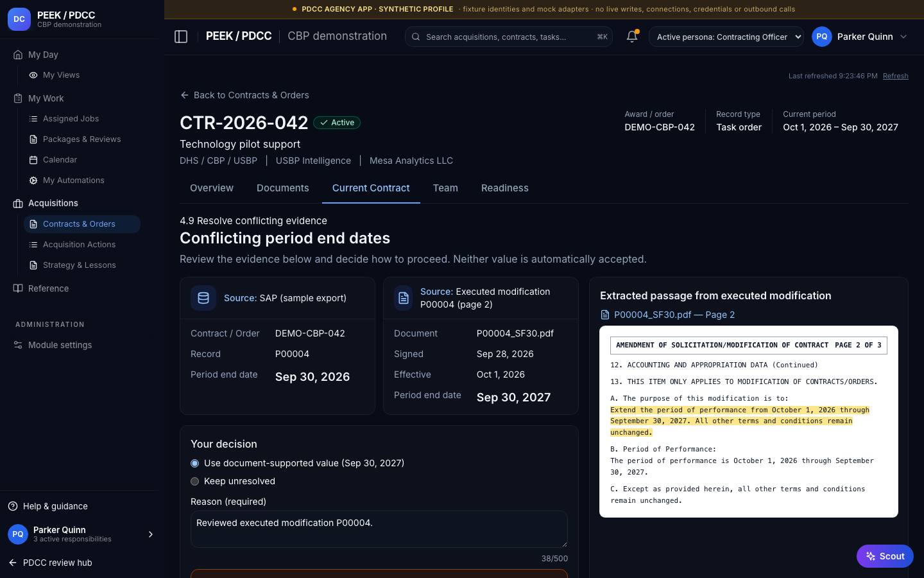
Task: Open the Readiness tab
Action: (505, 188)
